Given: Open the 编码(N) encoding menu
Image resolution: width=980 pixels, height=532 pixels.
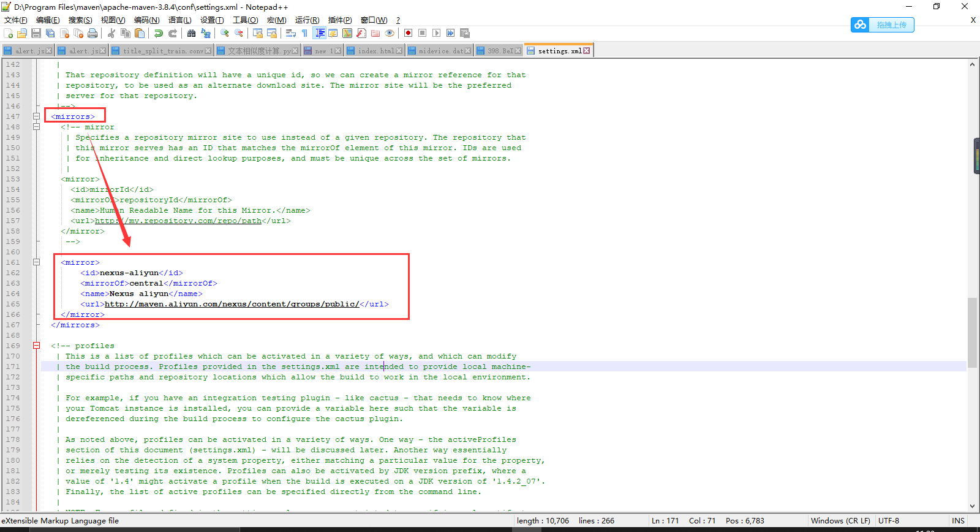Looking at the screenshot, I should pos(147,20).
